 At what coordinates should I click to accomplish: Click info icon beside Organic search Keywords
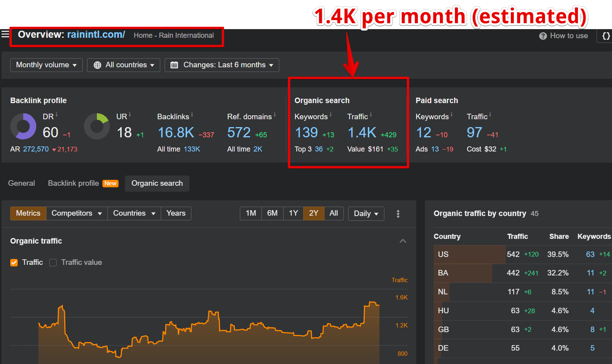(330, 115)
